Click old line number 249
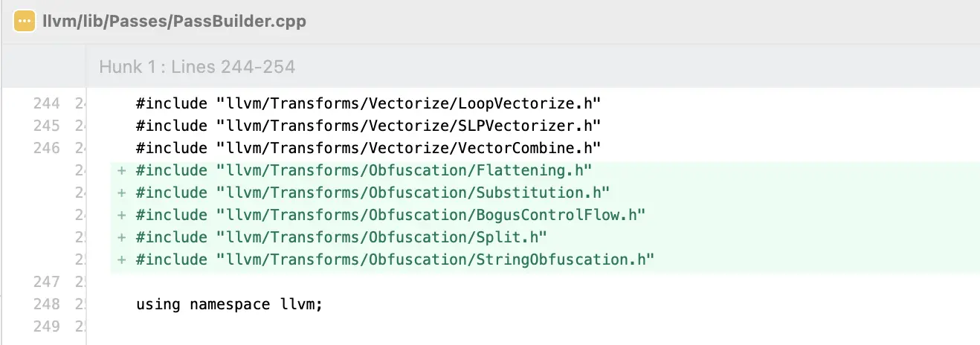Image resolution: width=980 pixels, height=345 pixels. point(47,326)
